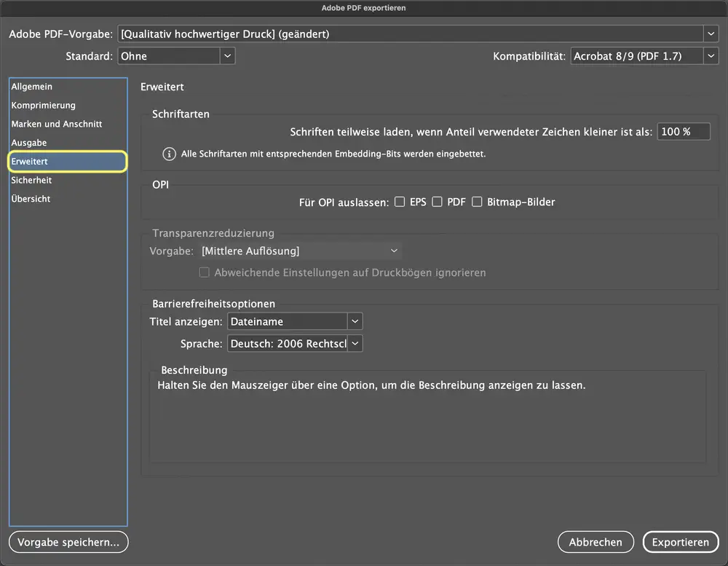This screenshot has height=566, width=728.
Task: Expand the Standard dropdown showing Ohne
Action: [176, 56]
